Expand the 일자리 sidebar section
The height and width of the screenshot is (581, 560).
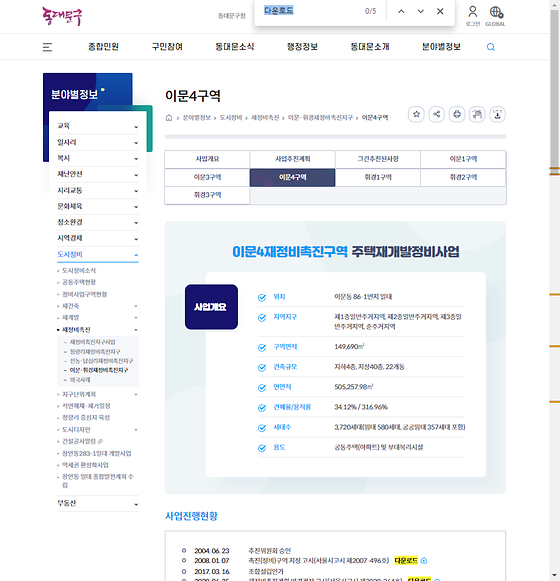98,142
